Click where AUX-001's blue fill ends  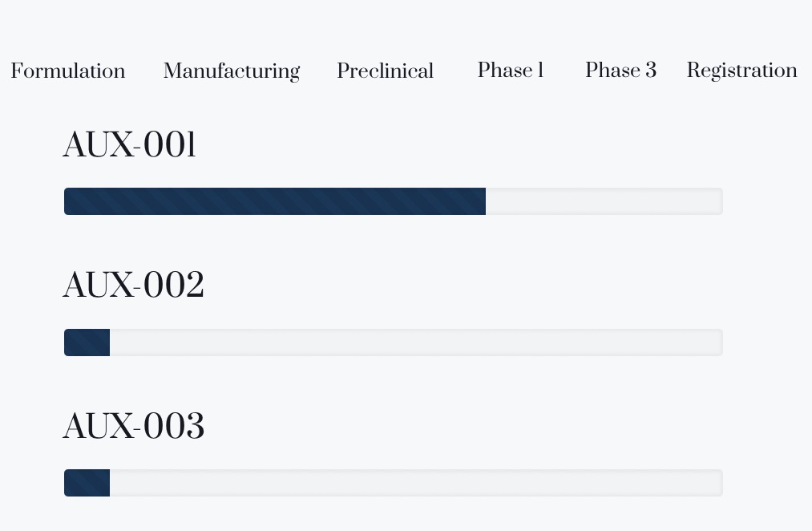coord(485,201)
